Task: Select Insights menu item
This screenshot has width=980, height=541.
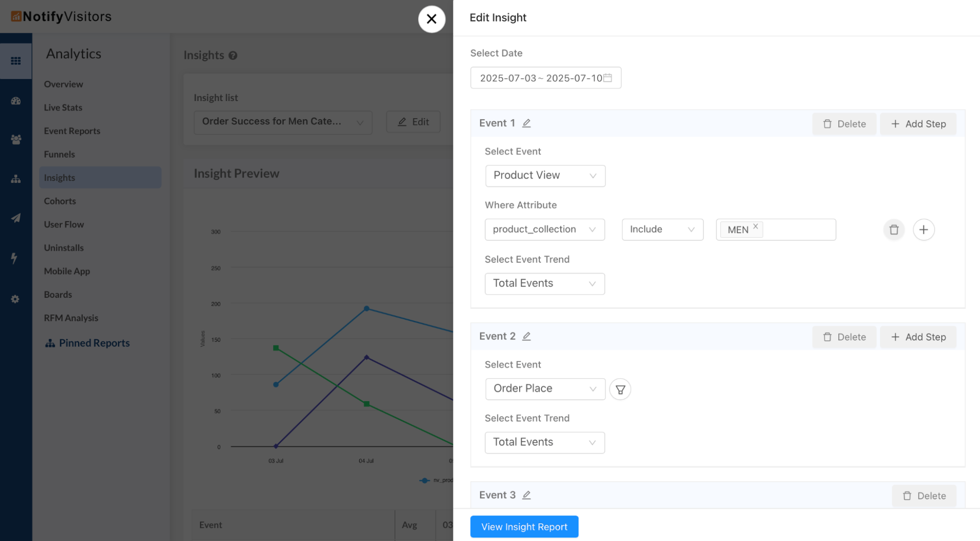Action: coord(100,178)
